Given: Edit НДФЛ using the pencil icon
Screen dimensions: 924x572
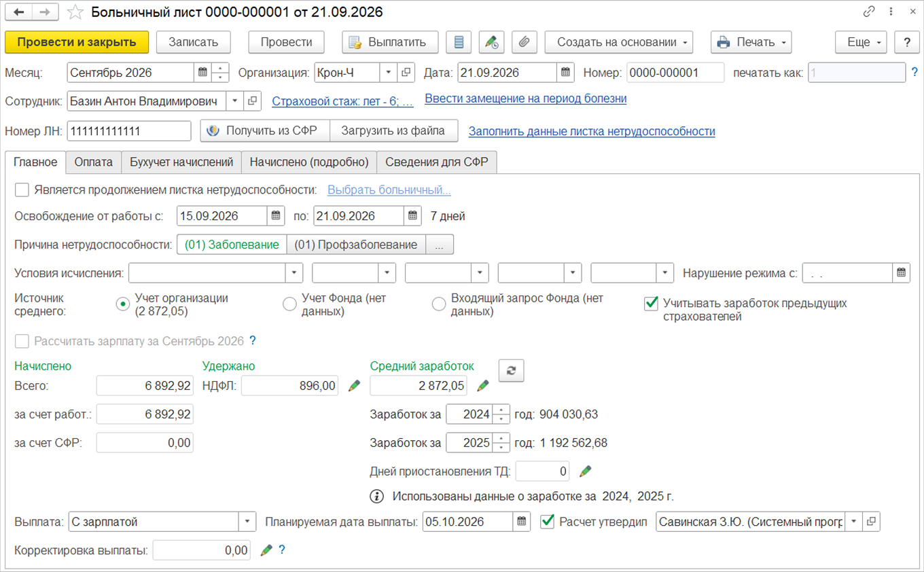Looking at the screenshot, I should [x=354, y=386].
